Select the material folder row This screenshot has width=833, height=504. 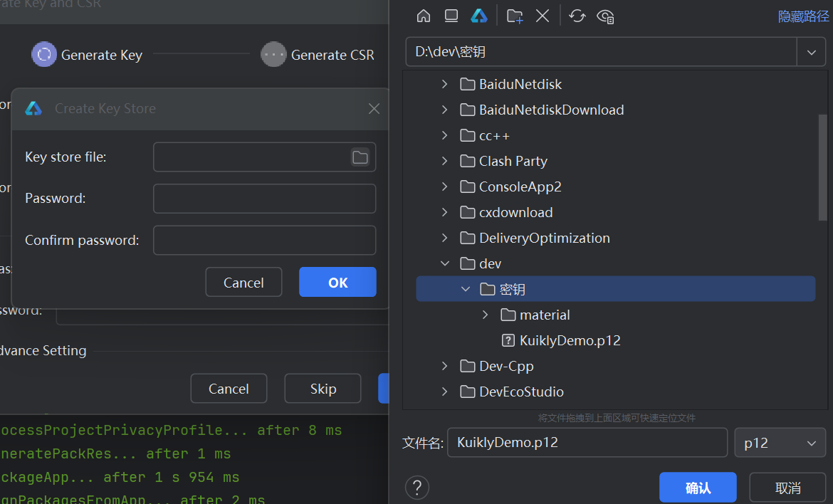tap(616, 315)
